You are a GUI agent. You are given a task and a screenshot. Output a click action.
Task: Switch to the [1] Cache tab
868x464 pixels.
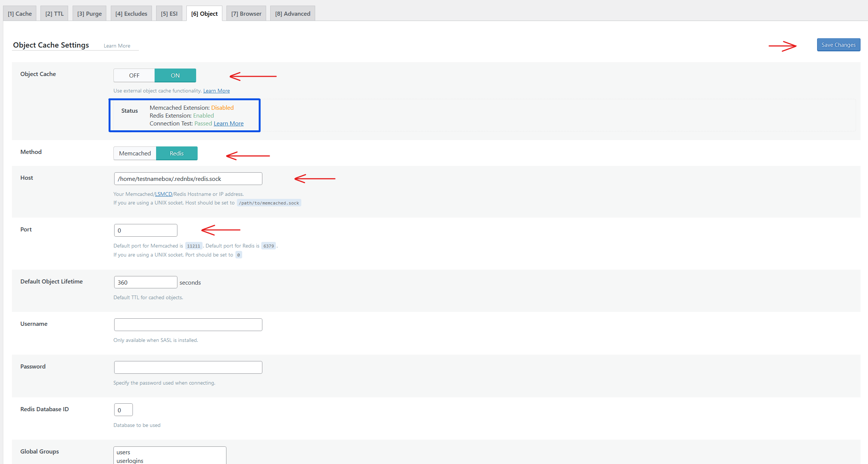20,13
